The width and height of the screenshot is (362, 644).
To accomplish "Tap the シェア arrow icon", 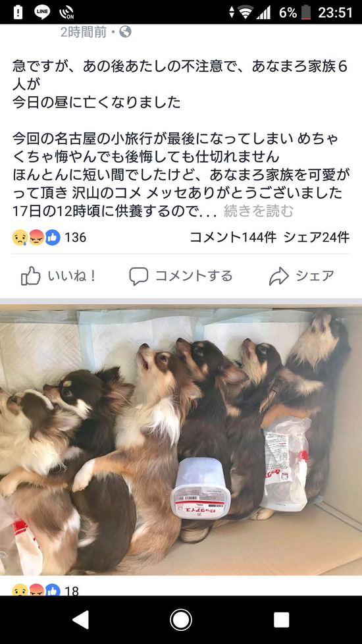I will tap(278, 276).
